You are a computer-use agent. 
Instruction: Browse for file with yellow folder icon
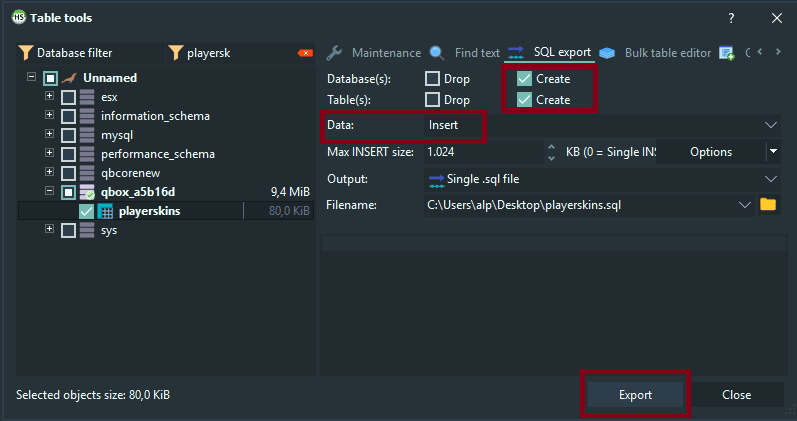point(768,204)
